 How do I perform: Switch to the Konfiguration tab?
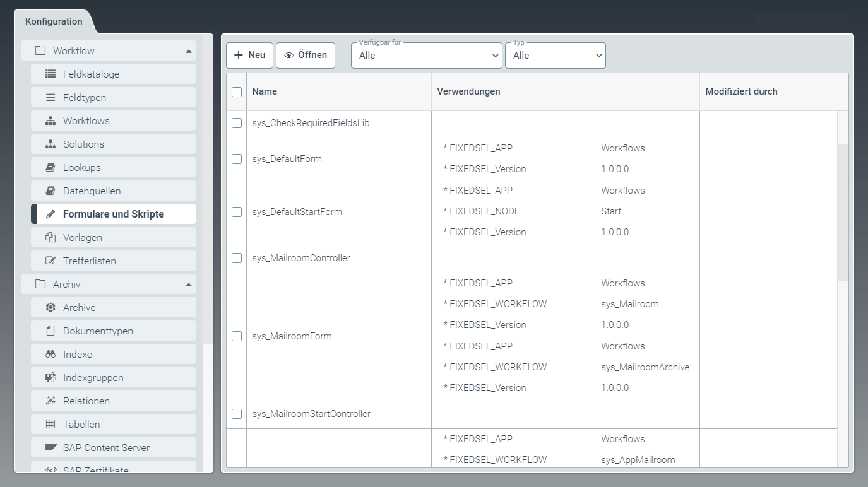(54, 21)
